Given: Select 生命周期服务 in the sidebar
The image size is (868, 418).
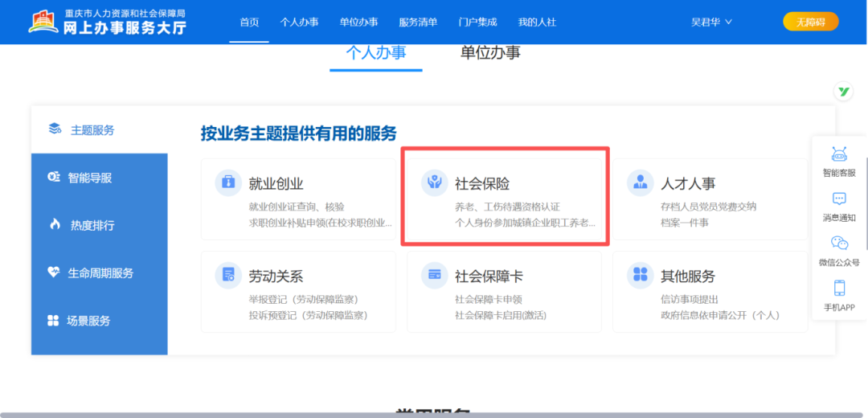Looking at the screenshot, I should [x=100, y=273].
